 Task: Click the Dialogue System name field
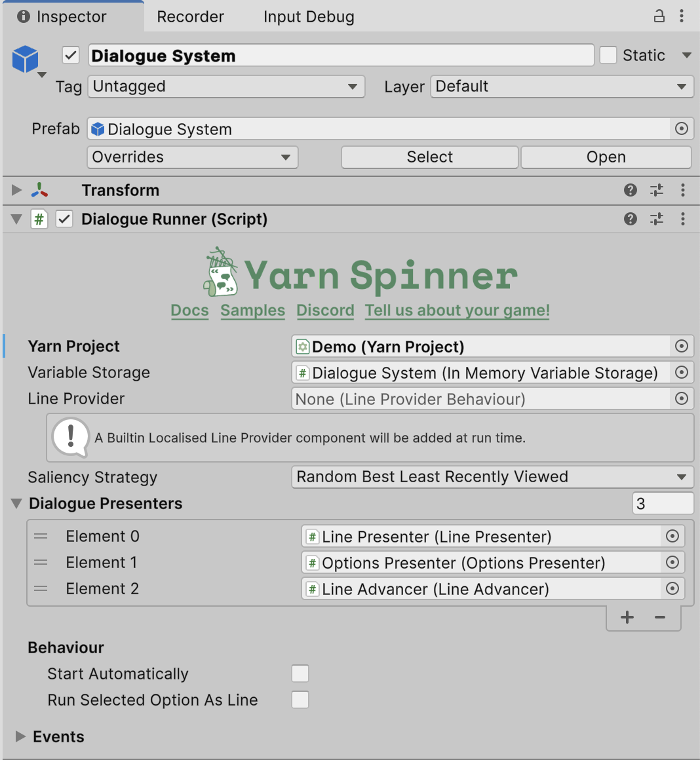[x=341, y=56]
